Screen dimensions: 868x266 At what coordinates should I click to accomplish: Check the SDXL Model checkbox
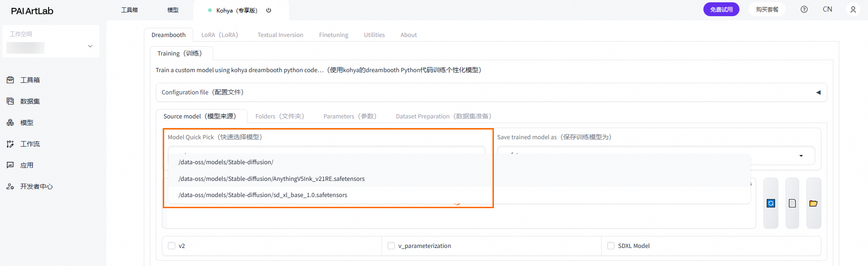611,246
